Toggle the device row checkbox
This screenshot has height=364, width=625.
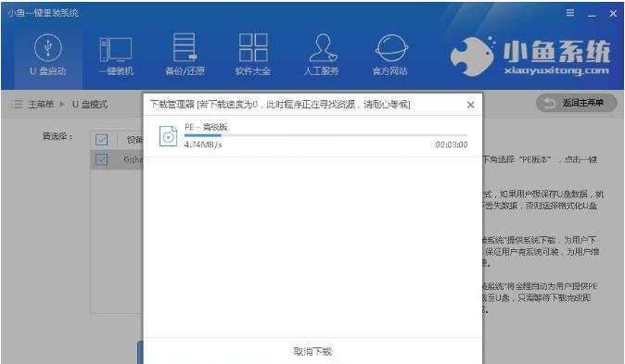click(102, 159)
